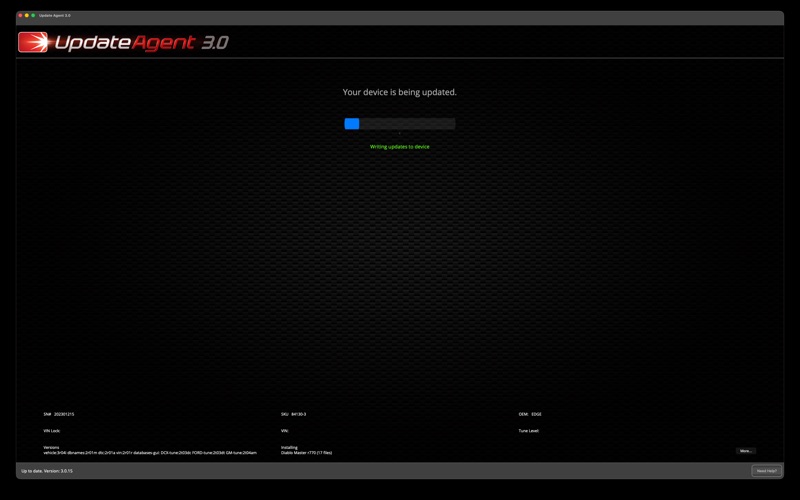800x500 pixels.
Task: Click the 'Up to date, Version: 3.0.15' status
Action: click(x=47, y=471)
